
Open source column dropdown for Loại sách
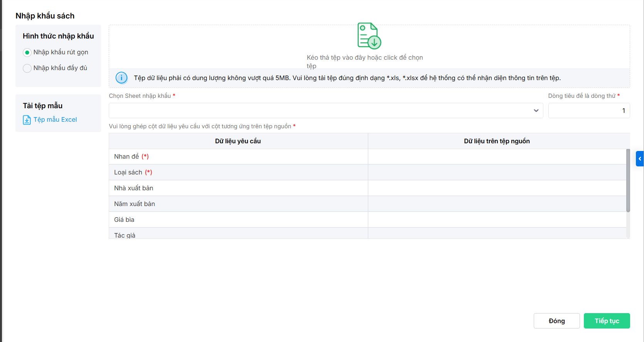pyautogui.click(x=497, y=173)
